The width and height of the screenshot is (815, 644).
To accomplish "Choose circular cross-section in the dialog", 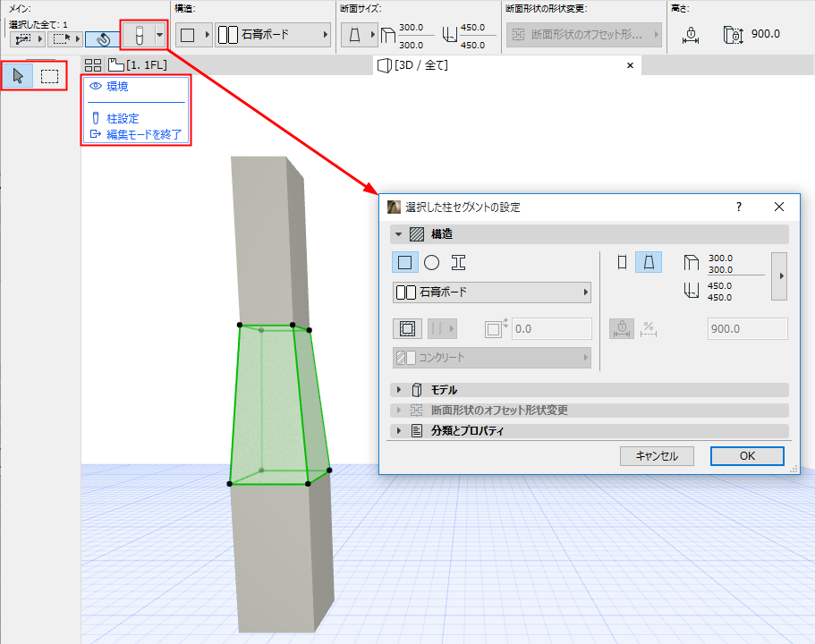I will click(x=431, y=262).
